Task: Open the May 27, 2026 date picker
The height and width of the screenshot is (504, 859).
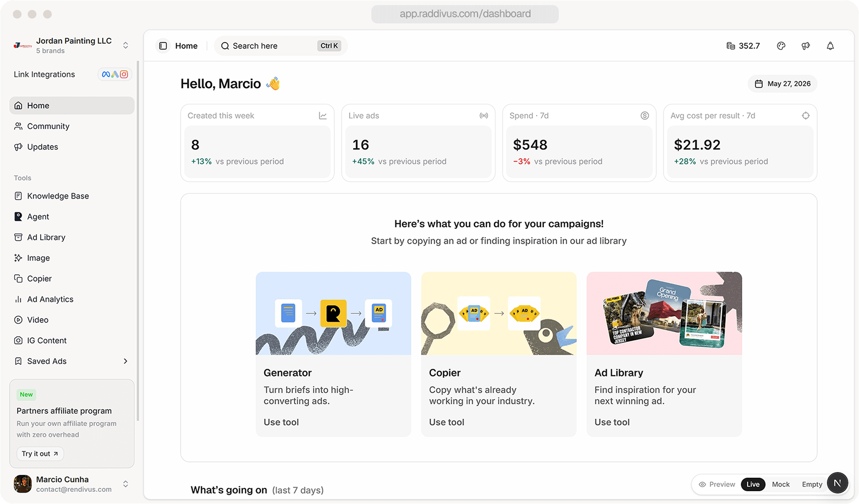Action: [783, 84]
